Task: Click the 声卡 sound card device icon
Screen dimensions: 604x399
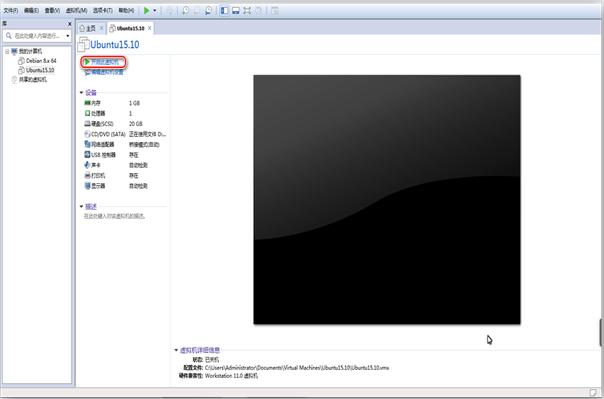Action: [87, 165]
